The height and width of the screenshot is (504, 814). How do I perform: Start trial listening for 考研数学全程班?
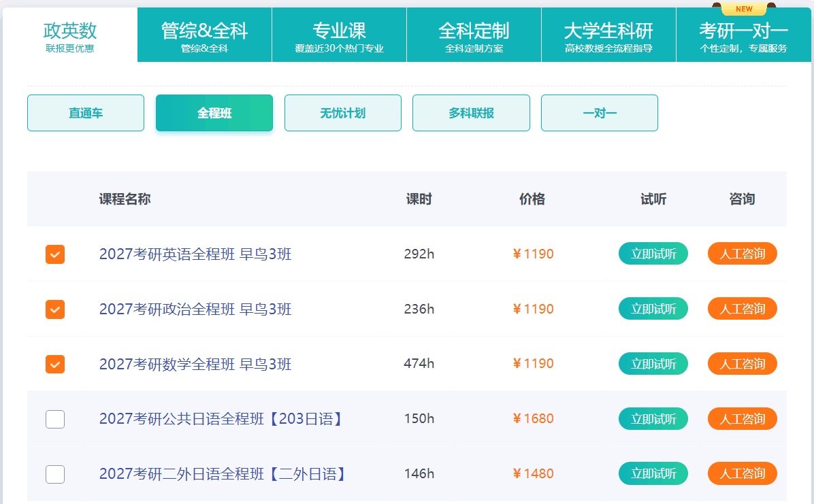653,364
